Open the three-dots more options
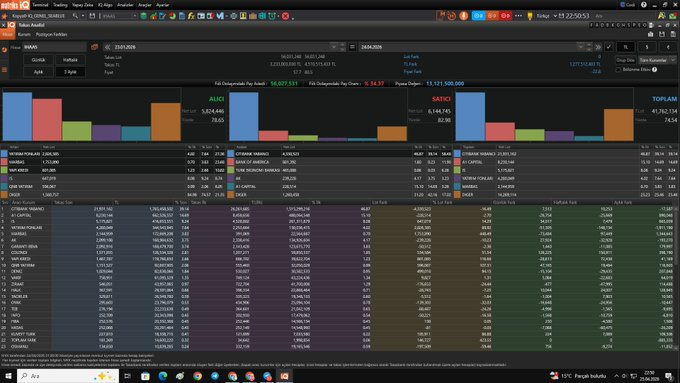 click(x=518, y=16)
